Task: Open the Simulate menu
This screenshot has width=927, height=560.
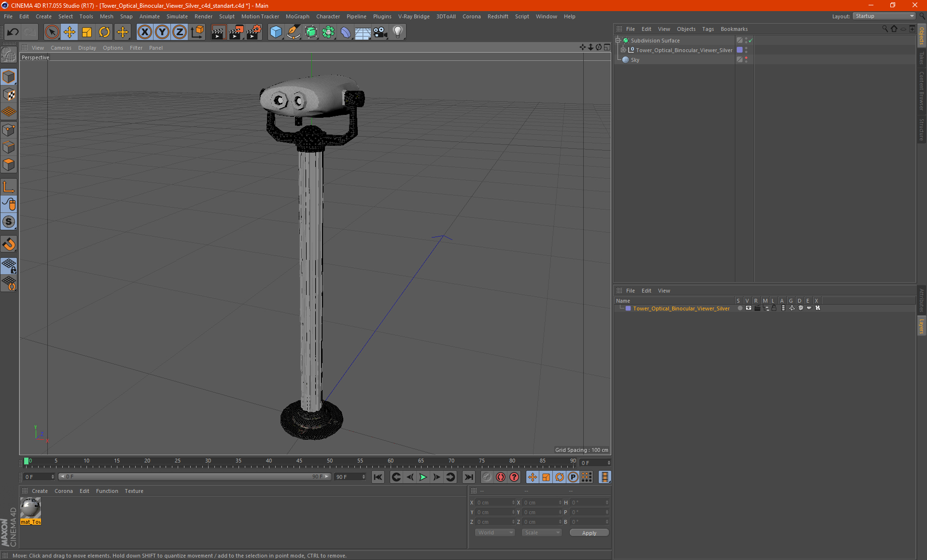Action: pyautogui.click(x=177, y=16)
